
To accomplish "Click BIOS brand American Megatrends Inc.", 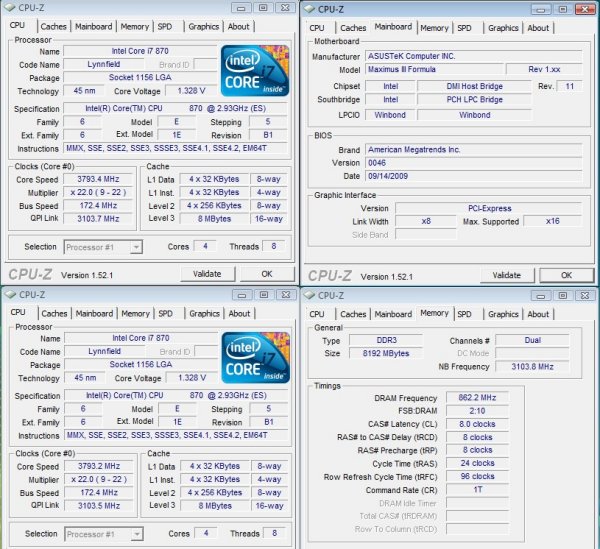I will click(474, 150).
